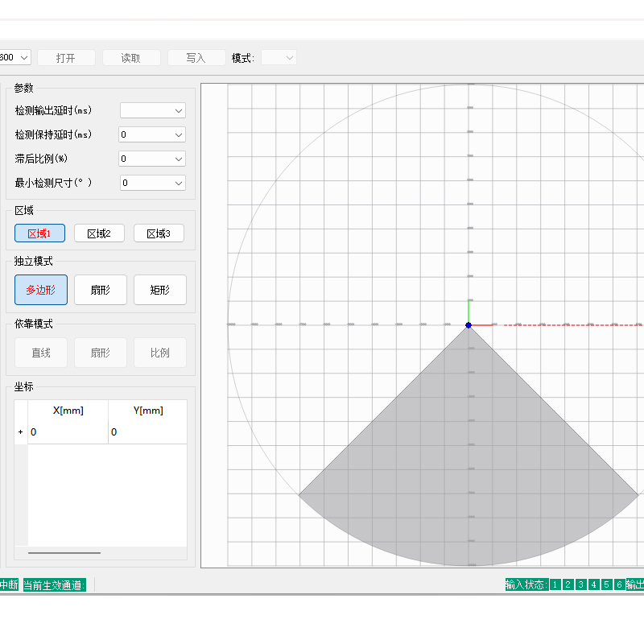Click input status indicator 6
The height and width of the screenshot is (644, 644).
tap(618, 585)
